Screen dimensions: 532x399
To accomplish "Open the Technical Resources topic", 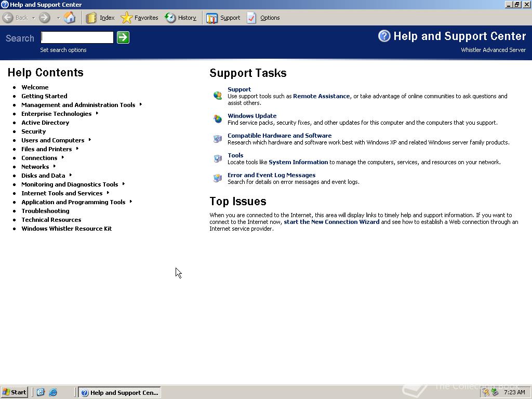I will coord(51,220).
